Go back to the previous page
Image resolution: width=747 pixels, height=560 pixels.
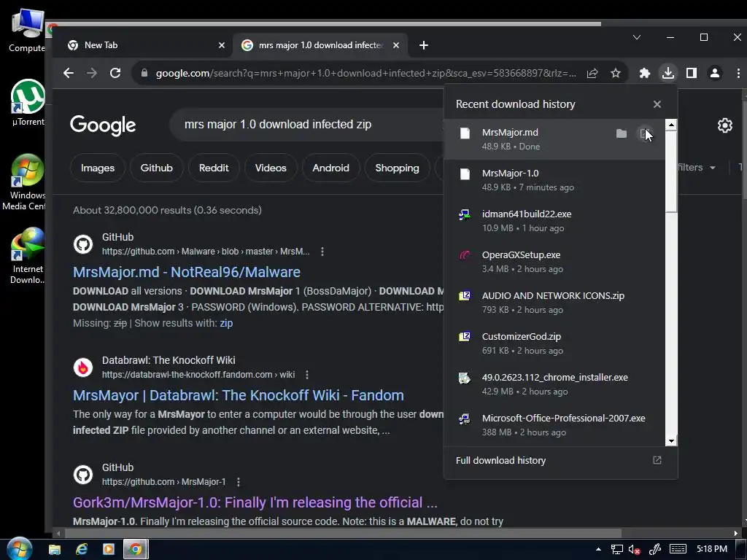tap(69, 73)
